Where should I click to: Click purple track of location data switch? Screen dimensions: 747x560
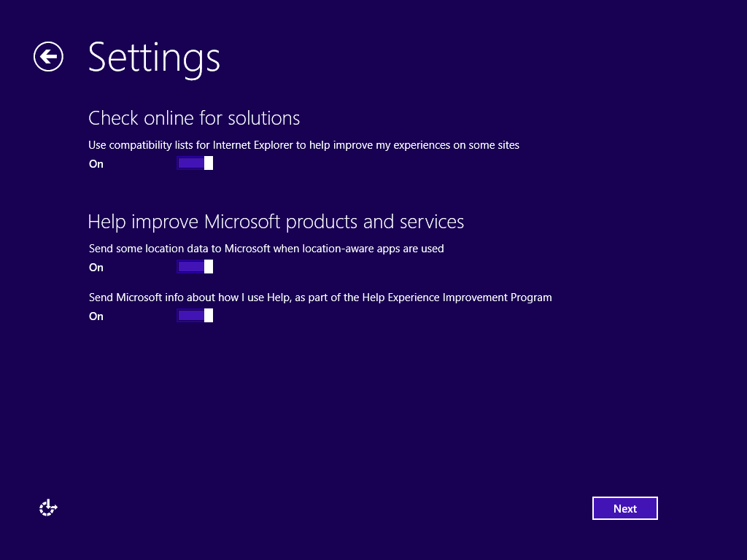(190, 267)
